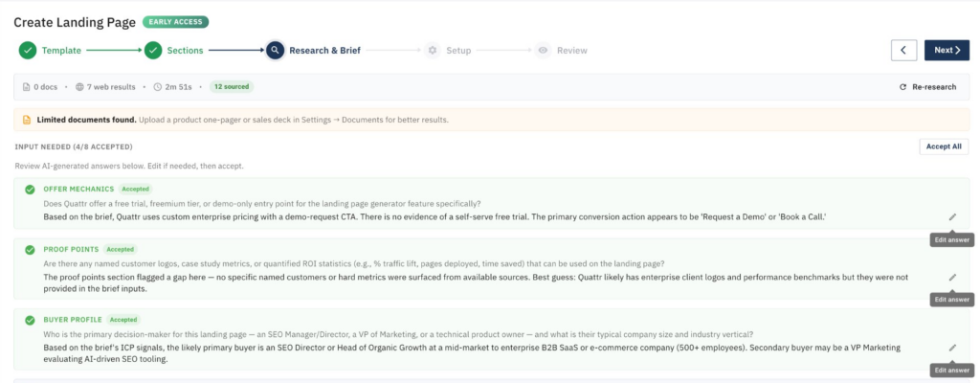Viewport: 980px width, 383px height.
Task: Click the Setup step gear icon
Action: click(432, 50)
